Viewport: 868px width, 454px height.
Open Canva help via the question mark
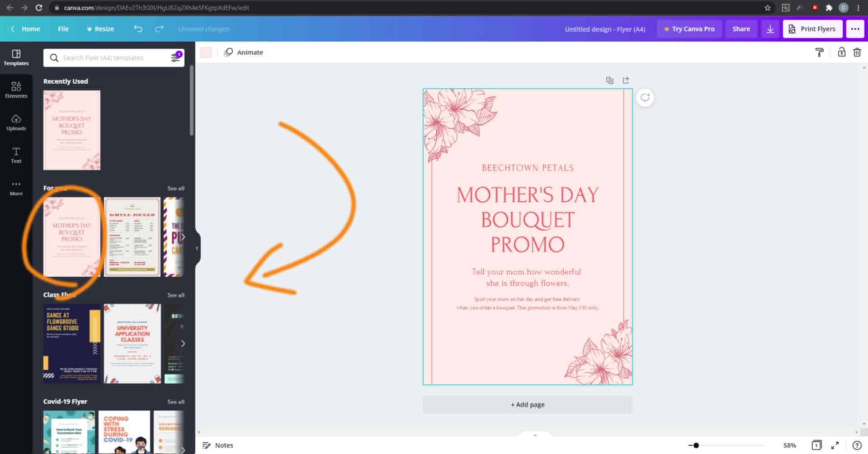pyautogui.click(x=857, y=445)
